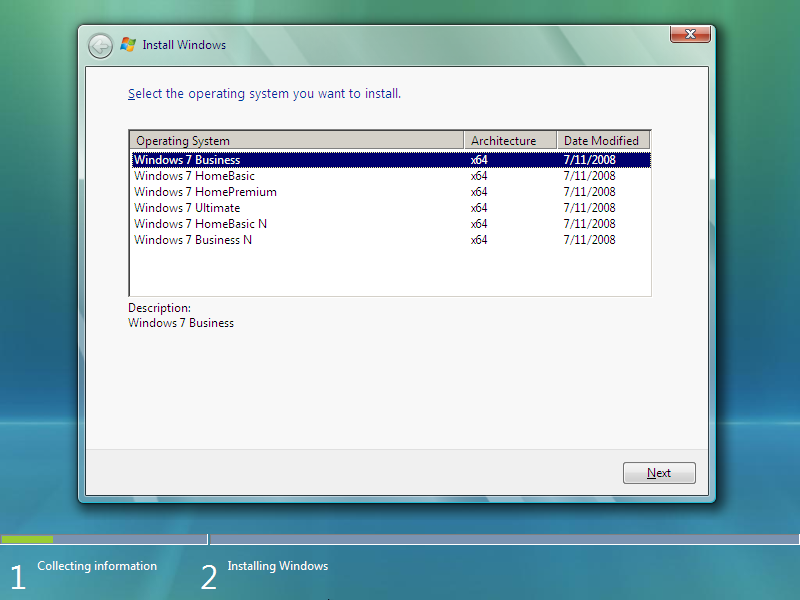Click the 'Collecting information' step label

pos(97,566)
